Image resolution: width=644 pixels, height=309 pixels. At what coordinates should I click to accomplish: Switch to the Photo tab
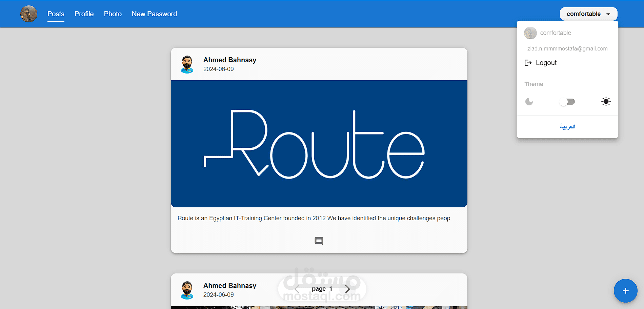click(113, 14)
